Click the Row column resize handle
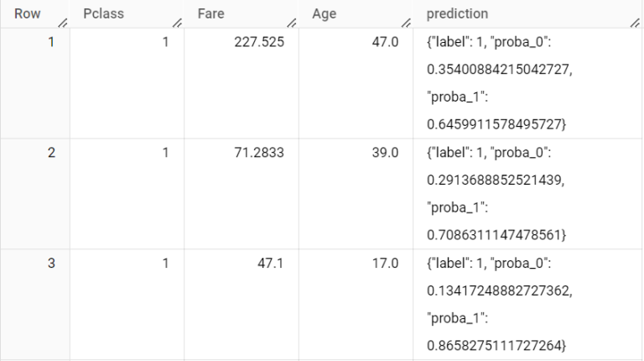644x361 pixels. tap(62, 23)
